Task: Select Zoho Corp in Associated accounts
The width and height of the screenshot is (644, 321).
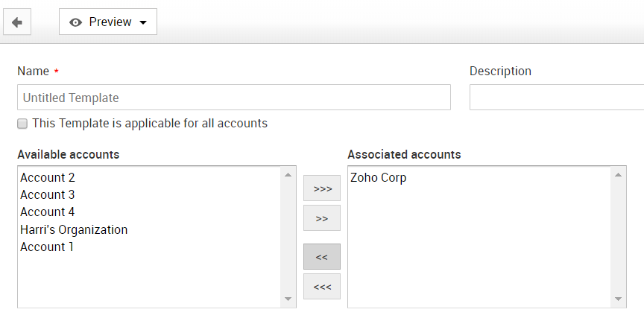Action: click(379, 178)
